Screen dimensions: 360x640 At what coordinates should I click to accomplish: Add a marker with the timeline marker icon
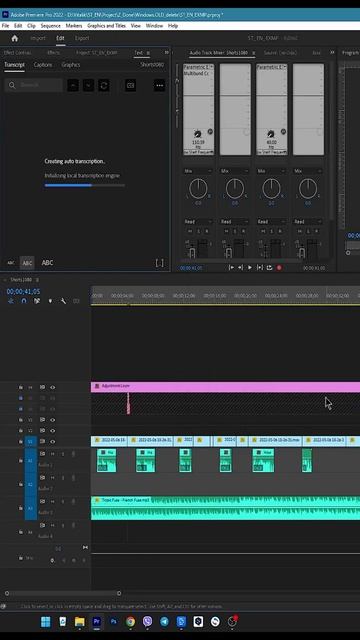[x=50, y=301]
